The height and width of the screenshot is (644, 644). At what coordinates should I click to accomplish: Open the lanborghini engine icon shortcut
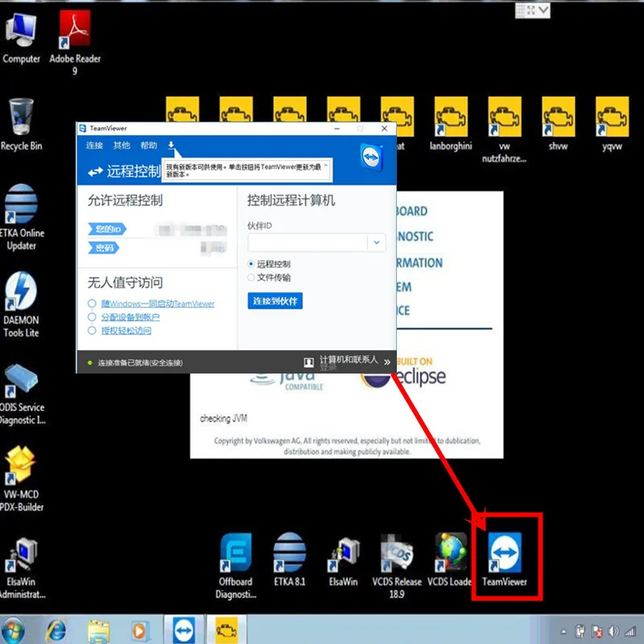coord(451,124)
